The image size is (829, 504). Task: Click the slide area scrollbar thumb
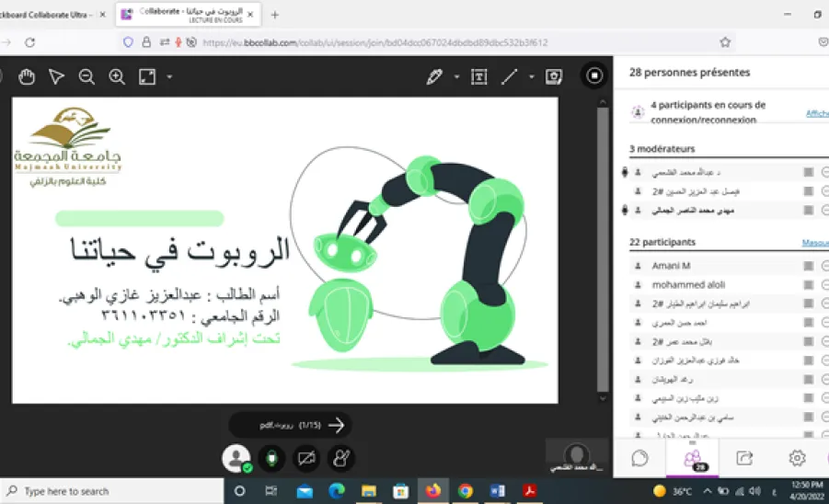click(603, 248)
